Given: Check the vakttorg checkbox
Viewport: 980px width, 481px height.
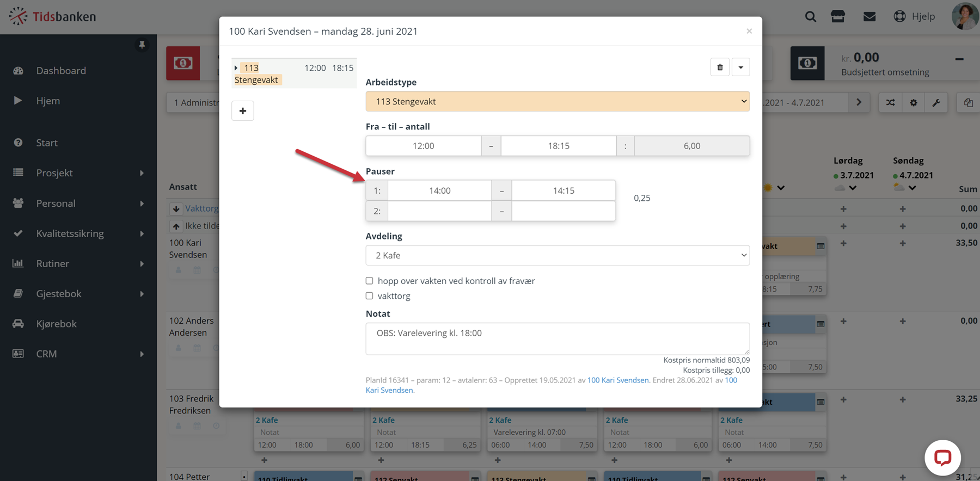Looking at the screenshot, I should [369, 296].
